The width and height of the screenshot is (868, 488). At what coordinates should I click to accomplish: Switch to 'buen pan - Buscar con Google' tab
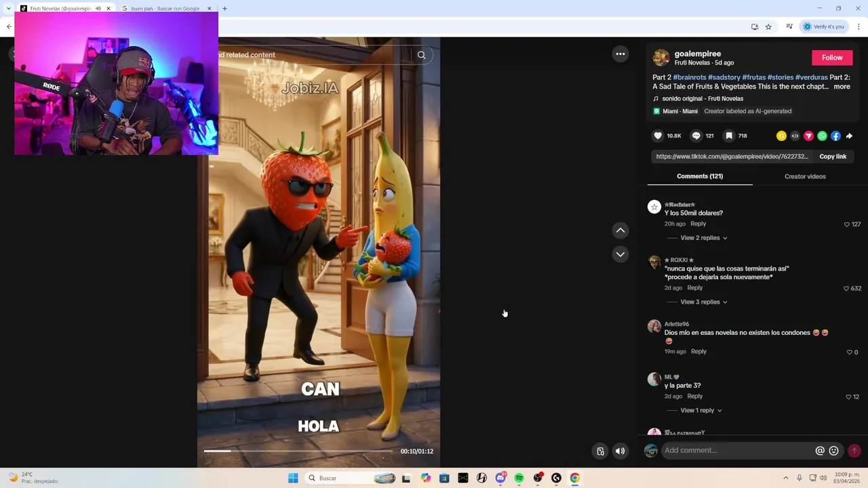click(165, 9)
